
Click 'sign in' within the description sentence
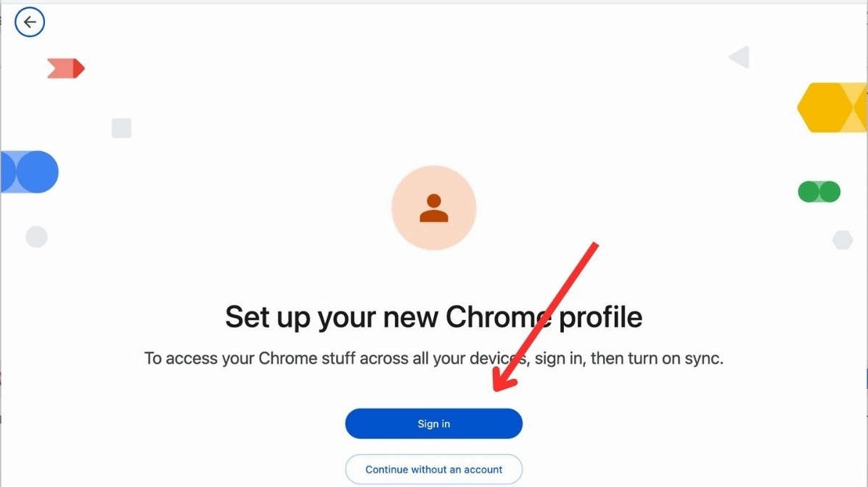[559, 359]
